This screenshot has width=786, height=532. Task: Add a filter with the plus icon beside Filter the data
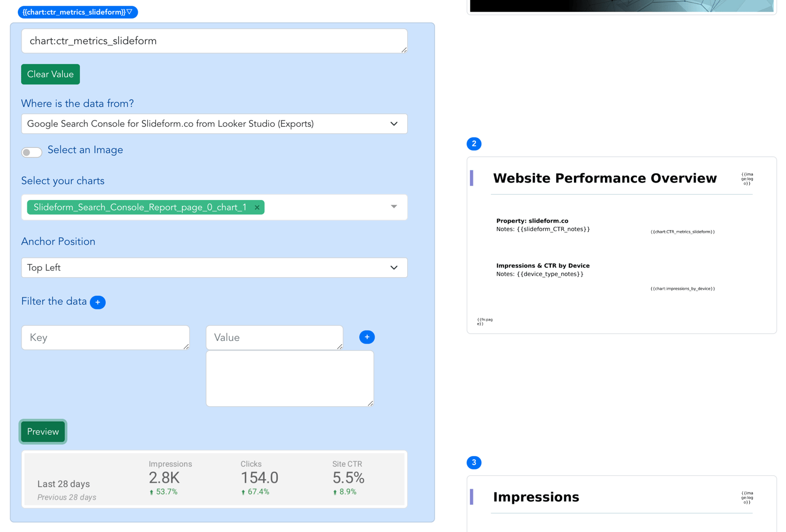tap(97, 303)
